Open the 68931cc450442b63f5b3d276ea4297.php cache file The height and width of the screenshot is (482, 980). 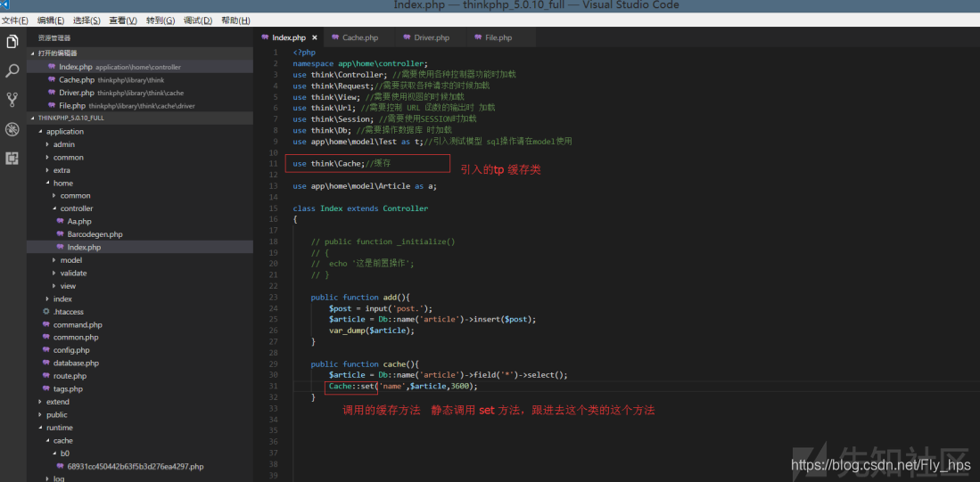(136, 466)
